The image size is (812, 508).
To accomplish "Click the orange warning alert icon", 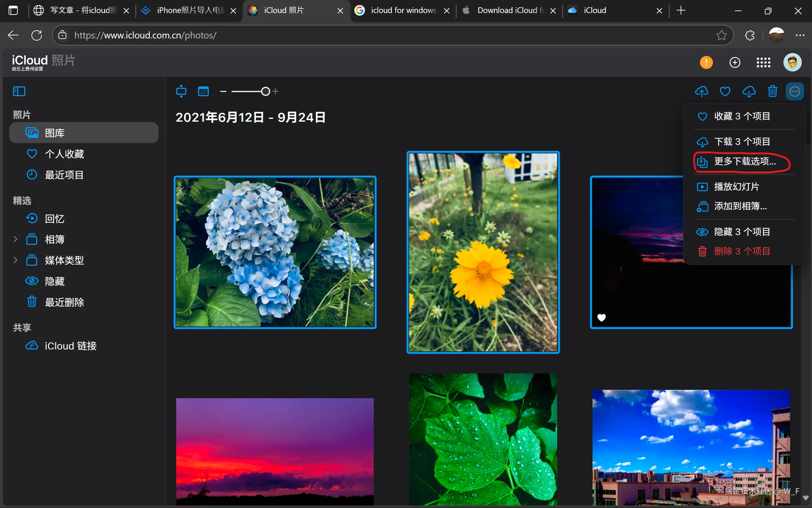I will tap(706, 63).
